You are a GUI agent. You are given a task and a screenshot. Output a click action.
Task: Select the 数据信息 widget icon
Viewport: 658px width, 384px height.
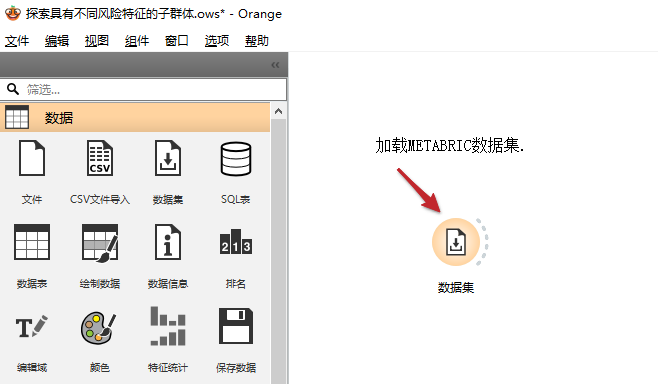pyautogui.click(x=168, y=242)
